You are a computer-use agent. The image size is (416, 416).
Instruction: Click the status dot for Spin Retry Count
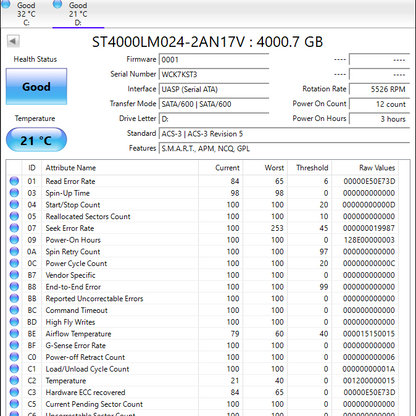tap(14, 251)
